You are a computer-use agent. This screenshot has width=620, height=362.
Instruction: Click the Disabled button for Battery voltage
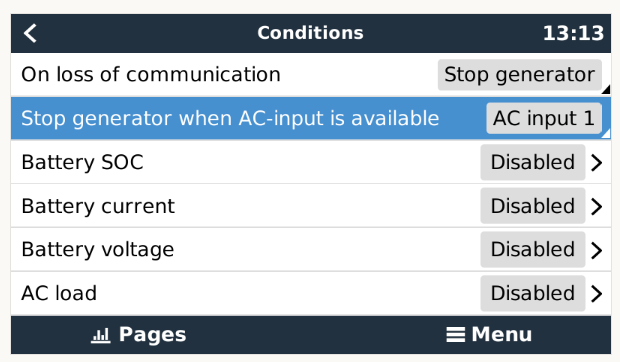(533, 250)
